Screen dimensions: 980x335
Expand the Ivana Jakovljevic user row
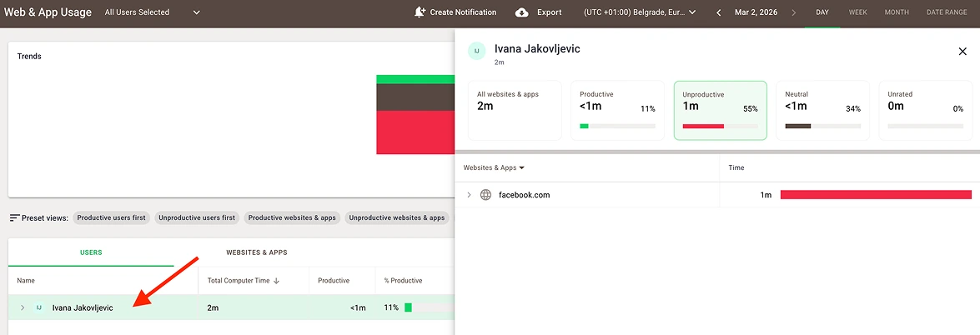tap(23, 307)
